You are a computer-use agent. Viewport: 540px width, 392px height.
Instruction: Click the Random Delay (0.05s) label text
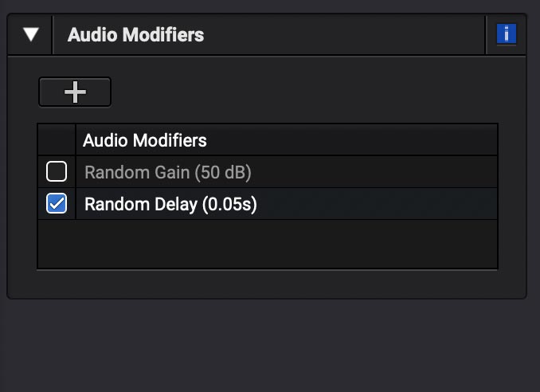coord(170,204)
